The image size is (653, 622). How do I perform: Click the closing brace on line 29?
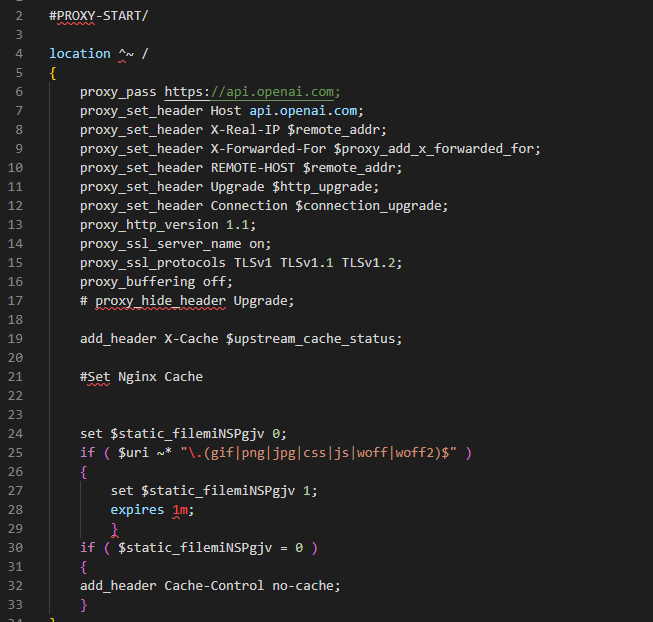click(115, 529)
